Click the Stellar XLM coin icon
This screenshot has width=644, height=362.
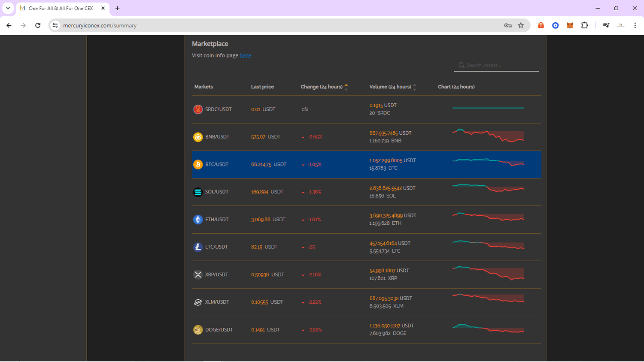[198, 302]
